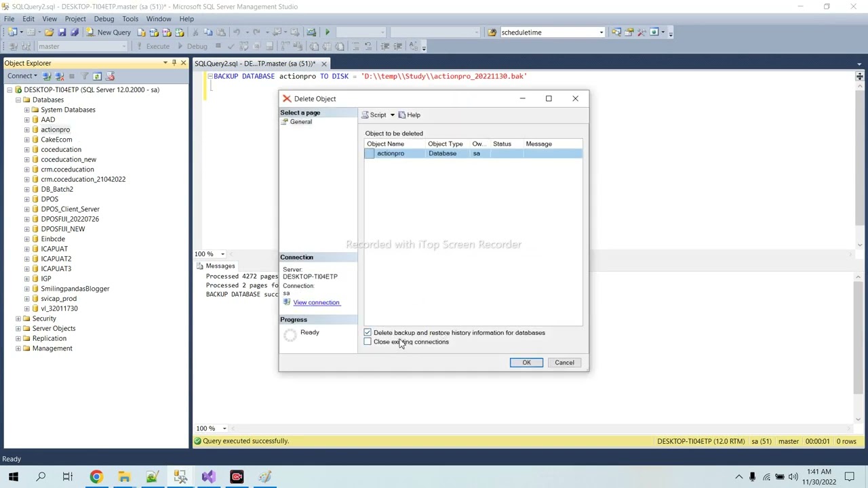Expand the System Databases node

pos(26,110)
